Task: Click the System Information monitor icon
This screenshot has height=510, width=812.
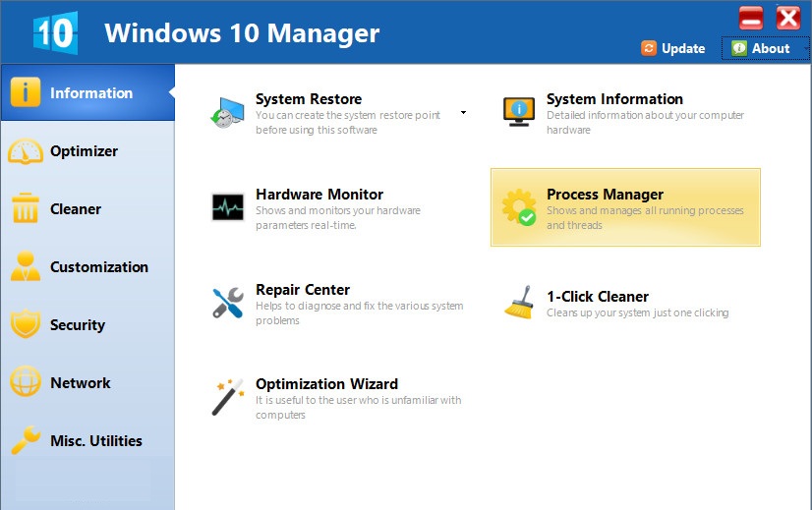Action: pos(519,112)
